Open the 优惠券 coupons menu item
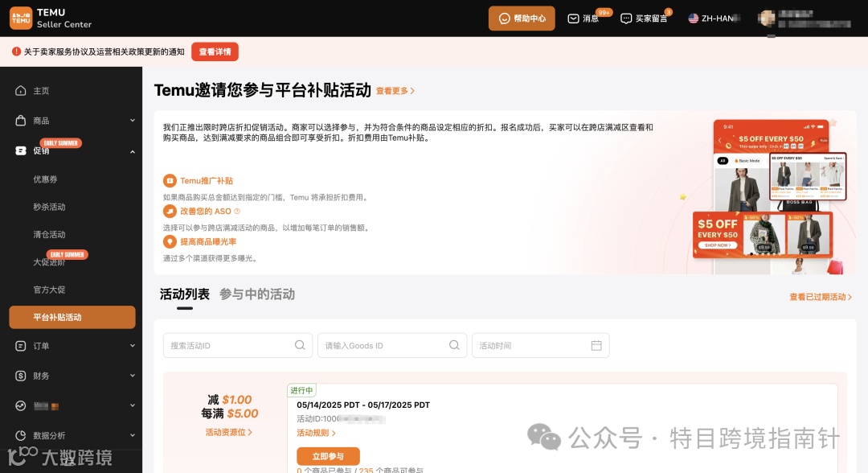868x473 pixels. pos(45,179)
